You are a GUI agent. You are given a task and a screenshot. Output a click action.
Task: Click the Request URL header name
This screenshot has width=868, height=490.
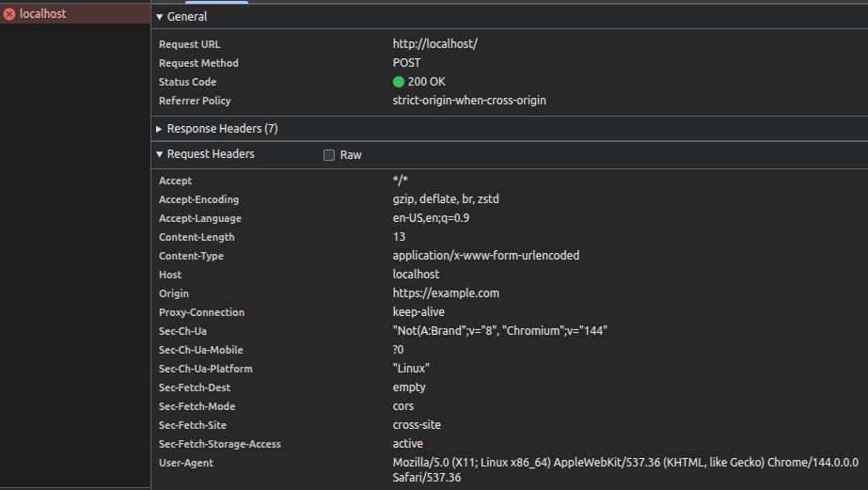pos(189,44)
